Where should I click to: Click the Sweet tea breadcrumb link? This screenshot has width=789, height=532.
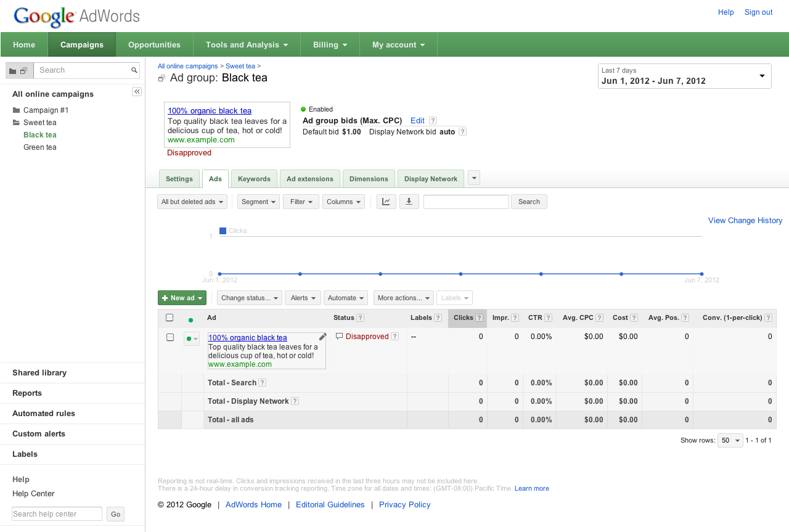240,66
